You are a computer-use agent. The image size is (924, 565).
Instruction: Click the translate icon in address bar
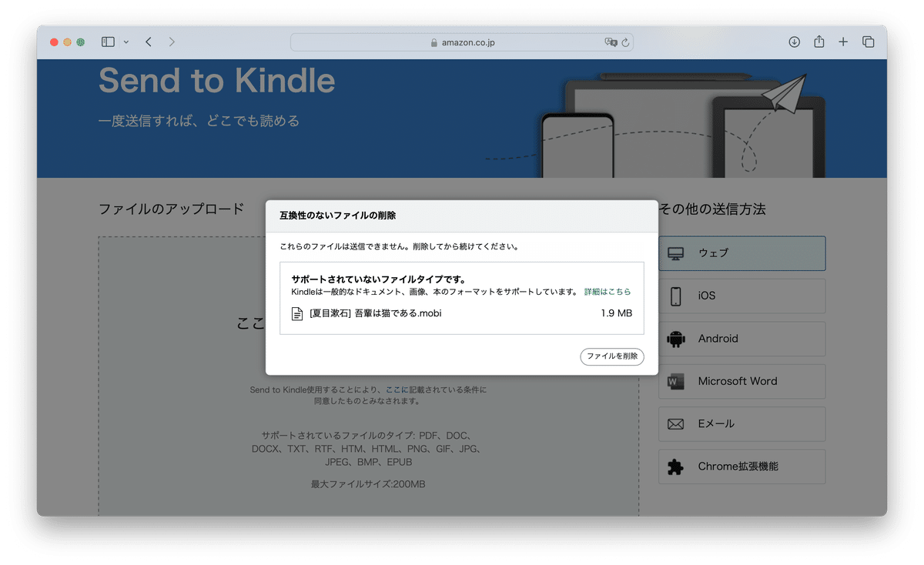(611, 42)
